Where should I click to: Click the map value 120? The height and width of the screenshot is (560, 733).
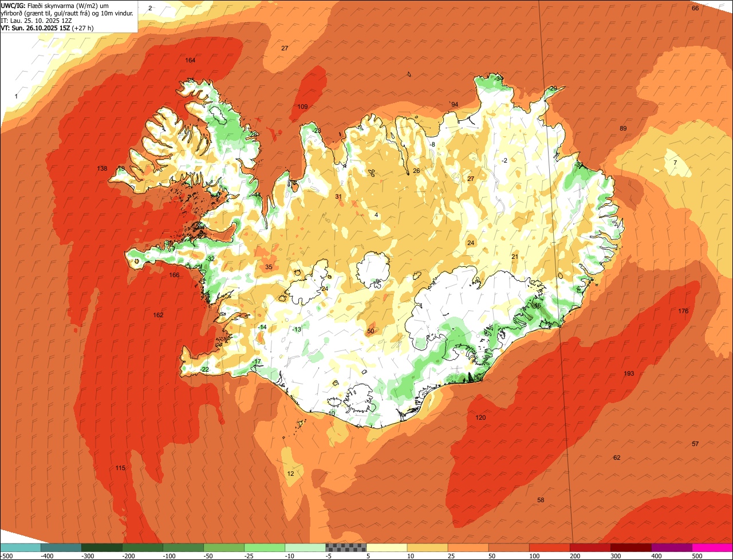point(480,418)
